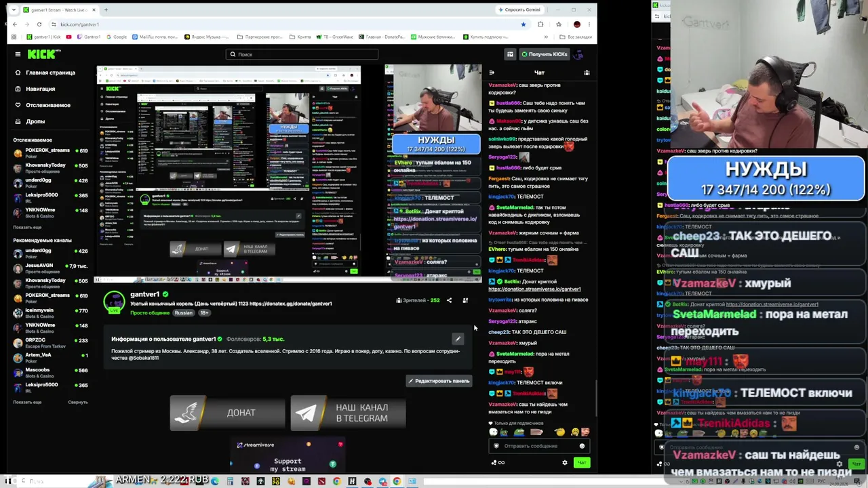Open the Kick profile avatar menu
Image resolution: width=868 pixels, height=488 pixels.
tap(578, 54)
